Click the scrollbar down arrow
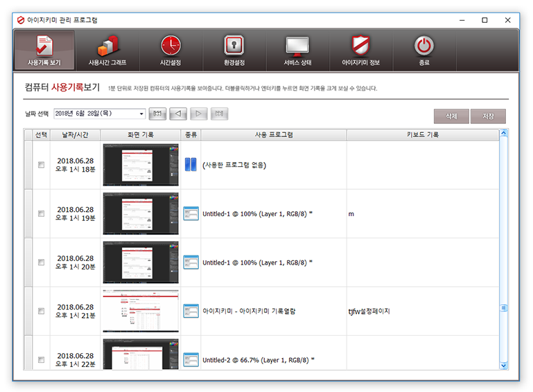Image resolution: width=533 pixels, height=392 pixels. click(x=503, y=366)
